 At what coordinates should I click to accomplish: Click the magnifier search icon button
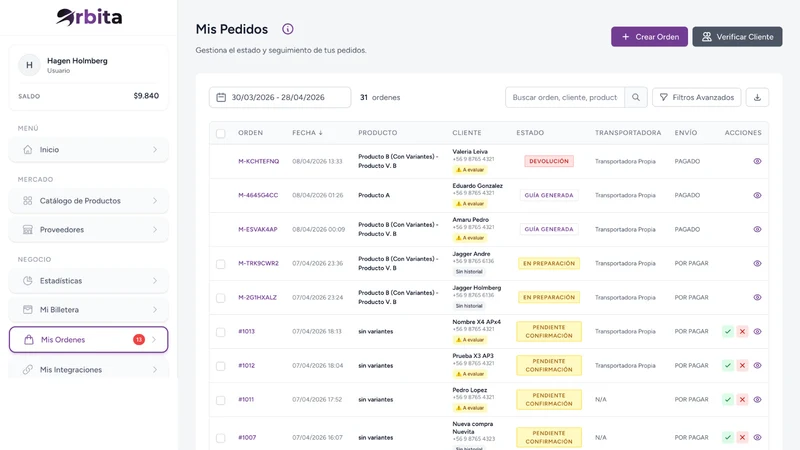pos(636,97)
